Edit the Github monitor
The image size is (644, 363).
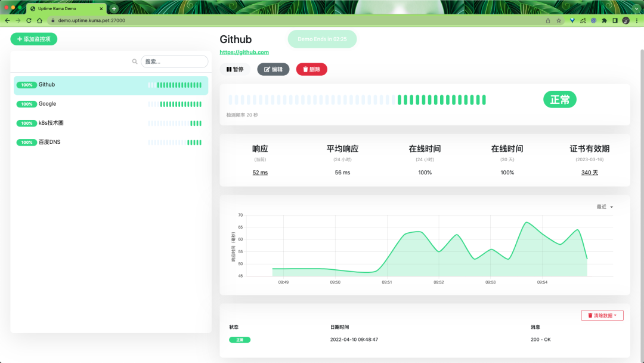coord(273,69)
